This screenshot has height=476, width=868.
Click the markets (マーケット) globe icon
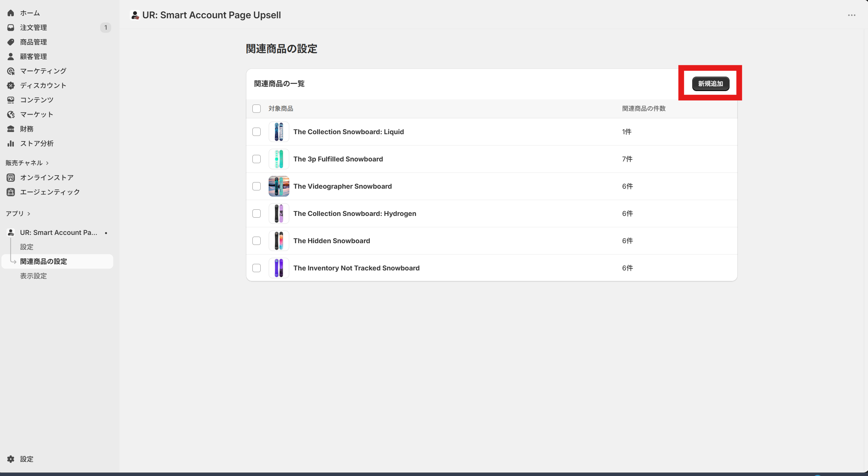click(11, 114)
